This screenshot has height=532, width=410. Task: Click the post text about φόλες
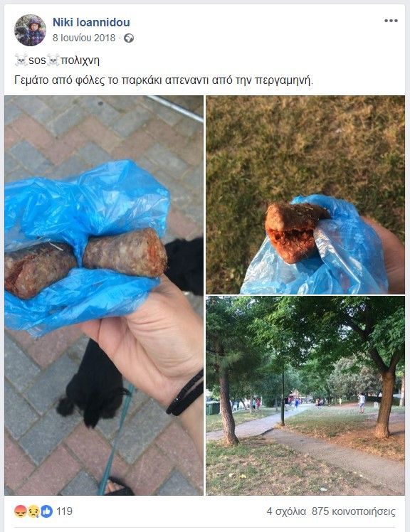[x=164, y=80]
